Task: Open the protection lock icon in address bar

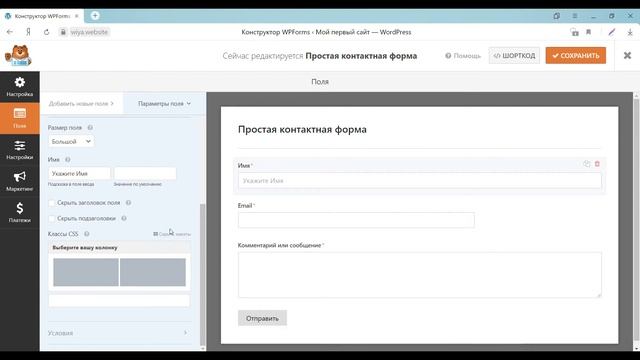Action: coord(575,32)
